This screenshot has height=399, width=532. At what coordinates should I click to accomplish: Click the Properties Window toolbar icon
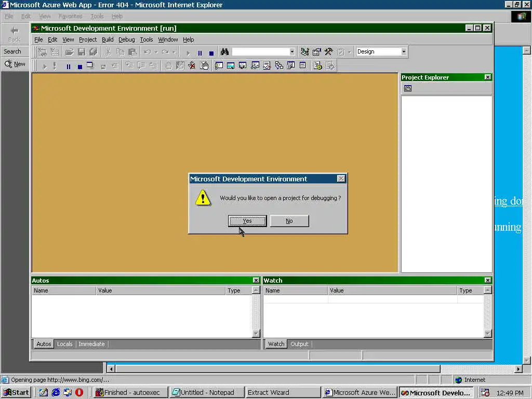point(316,52)
